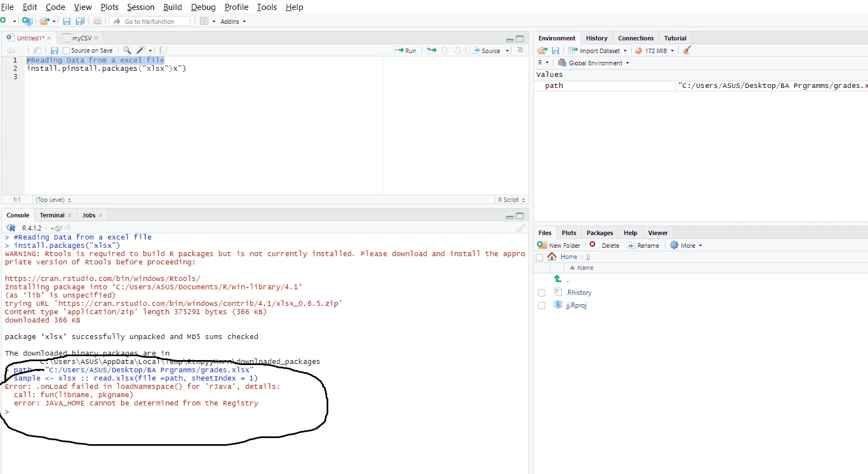Toggle select-all checkbox in Files breadcrumb

tap(540, 257)
